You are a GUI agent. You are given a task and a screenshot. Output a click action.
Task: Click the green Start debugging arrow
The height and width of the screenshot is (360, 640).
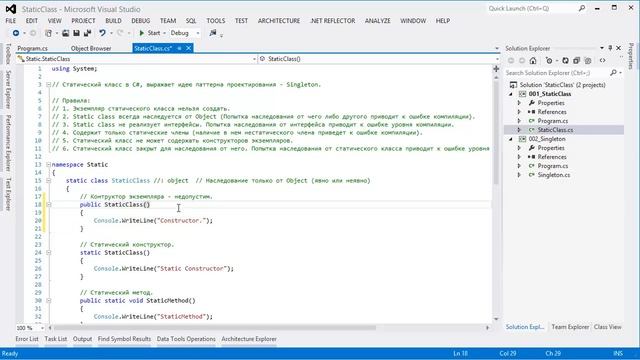click(142, 33)
